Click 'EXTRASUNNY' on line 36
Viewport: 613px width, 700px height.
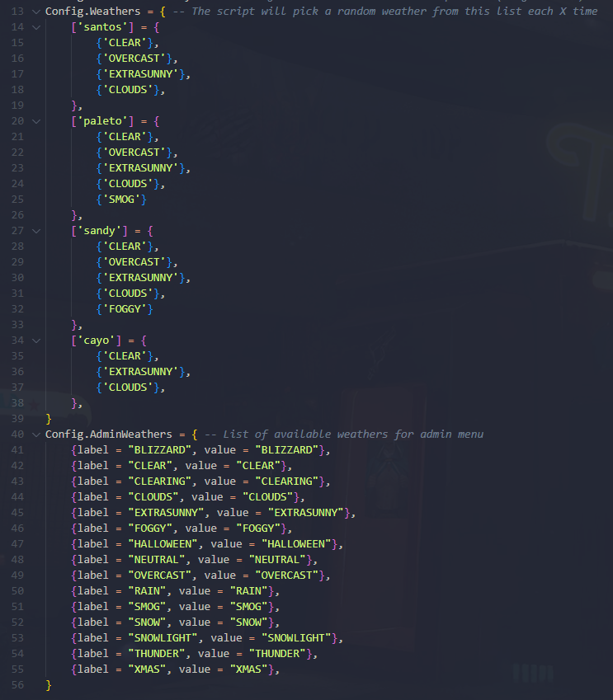(140, 372)
